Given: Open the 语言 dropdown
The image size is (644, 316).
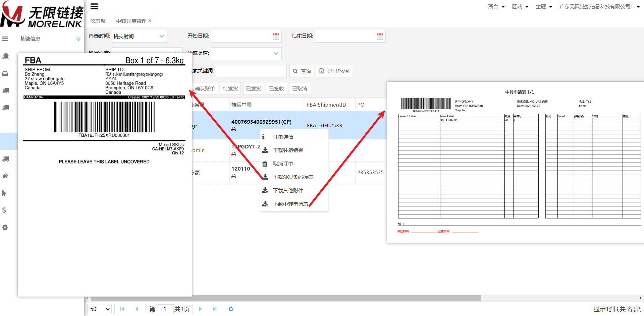Looking at the screenshot, I should pos(496,7).
